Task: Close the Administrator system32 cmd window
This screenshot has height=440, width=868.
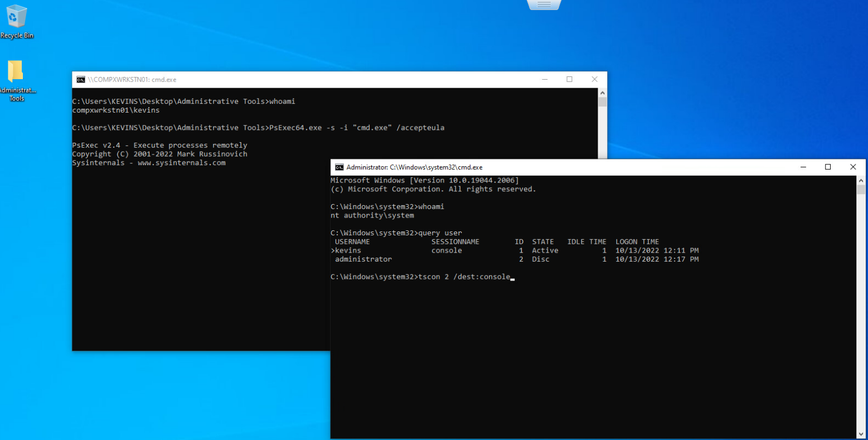Action: [853, 167]
